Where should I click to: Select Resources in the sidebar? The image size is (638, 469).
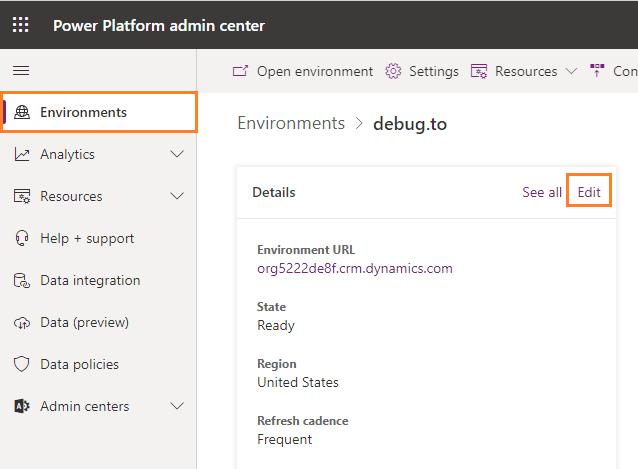click(x=99, y=196)
